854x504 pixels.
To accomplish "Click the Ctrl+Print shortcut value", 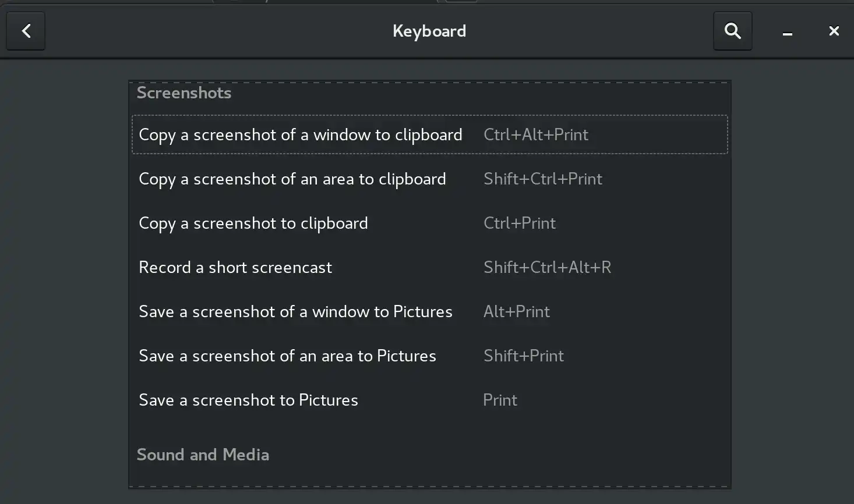I will pyautogui.click(x=519, y=223).
